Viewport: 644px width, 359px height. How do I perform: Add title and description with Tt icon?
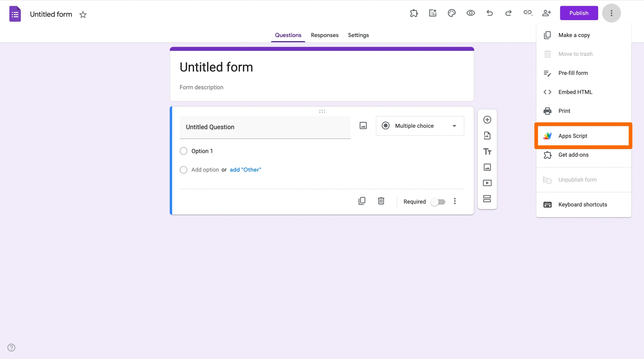[487, 151]
